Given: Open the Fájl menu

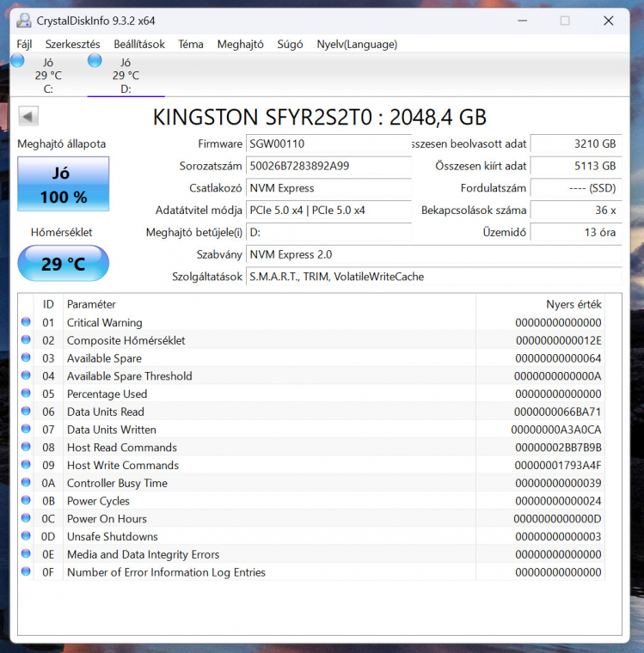Looking at the screenshot, I should pyautogui.click(x=24, y=44).
